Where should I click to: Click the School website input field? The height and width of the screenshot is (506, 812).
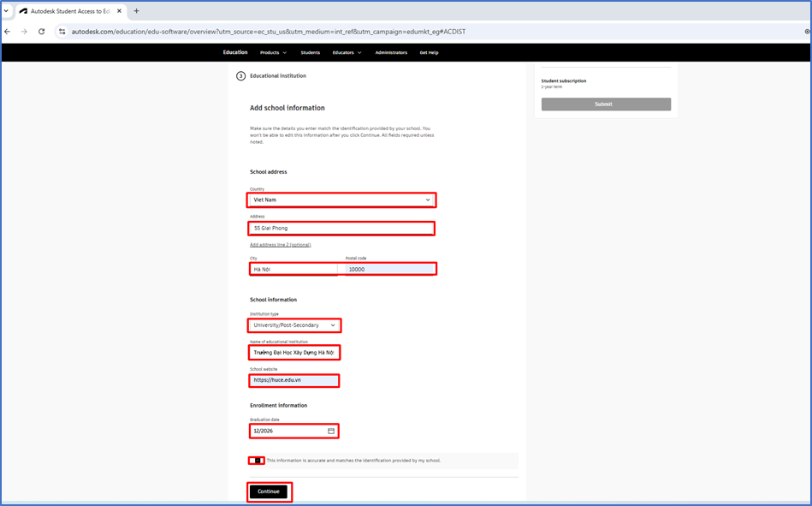click(294, 380)
